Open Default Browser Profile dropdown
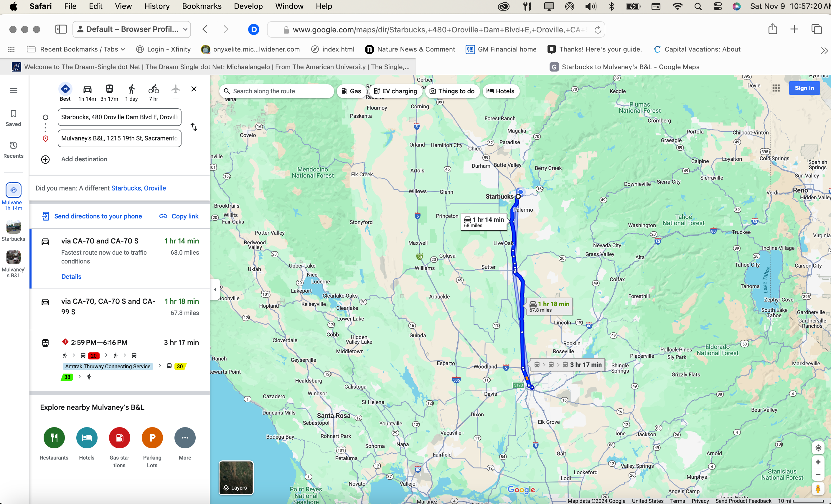831x504 pixels. [x=132, y=29]
